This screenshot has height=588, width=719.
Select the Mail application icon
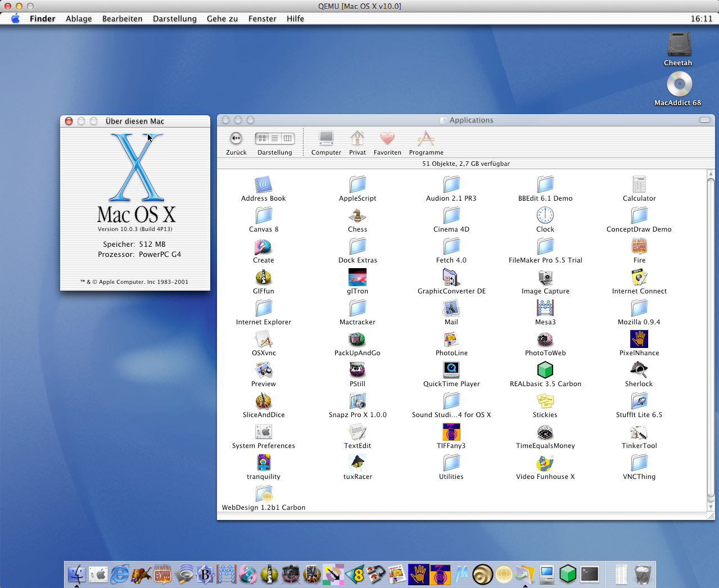(x=451, y=308)
